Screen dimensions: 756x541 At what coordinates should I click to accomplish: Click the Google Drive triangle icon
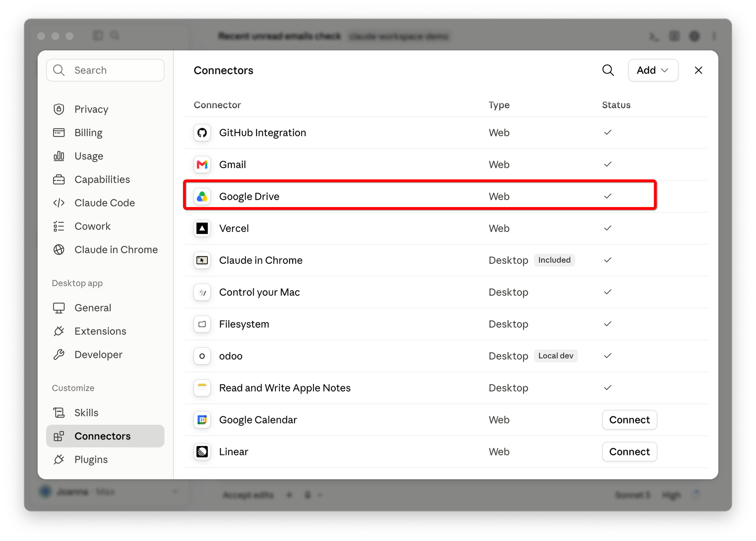202,196
